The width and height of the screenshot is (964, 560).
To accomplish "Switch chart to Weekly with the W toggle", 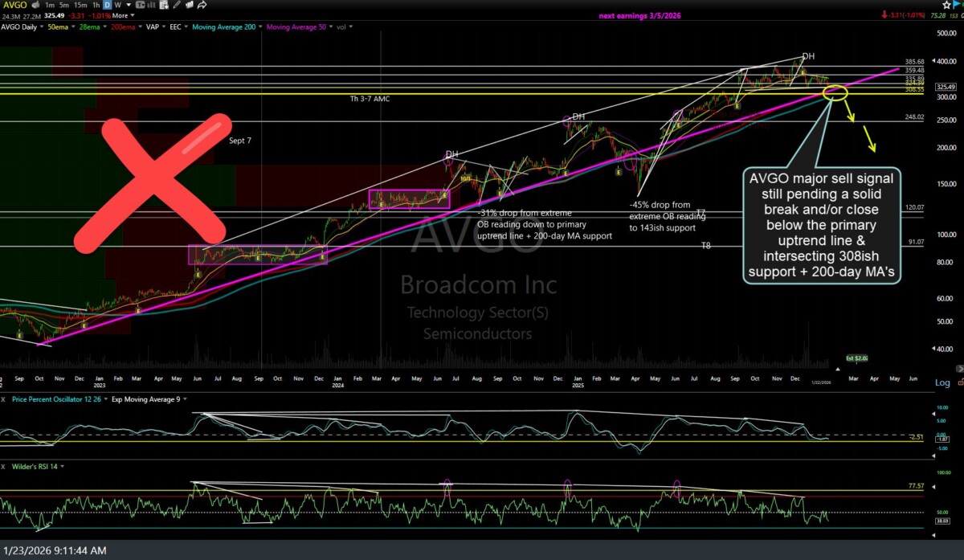I will [x=117, y=4].
